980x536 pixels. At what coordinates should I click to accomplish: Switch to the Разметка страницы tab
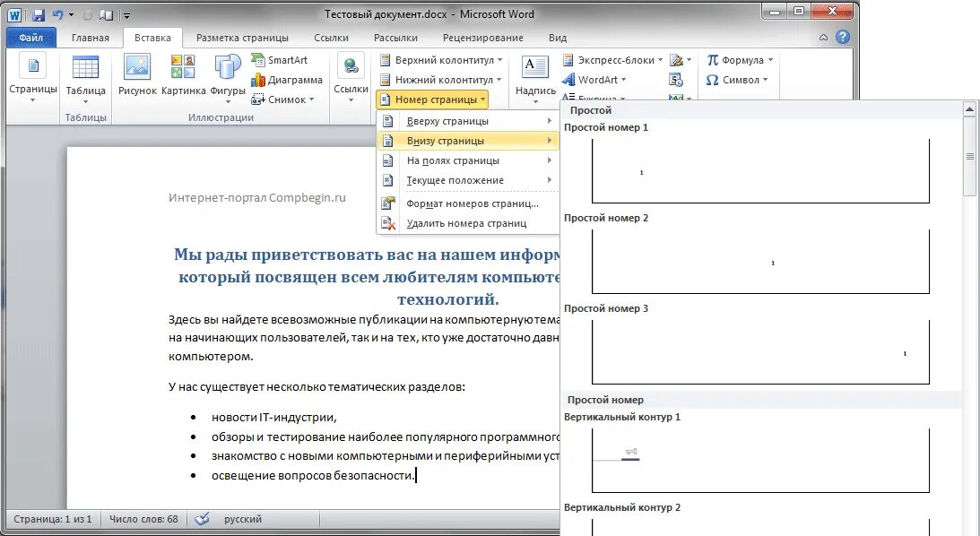click(x=242, y=38)
